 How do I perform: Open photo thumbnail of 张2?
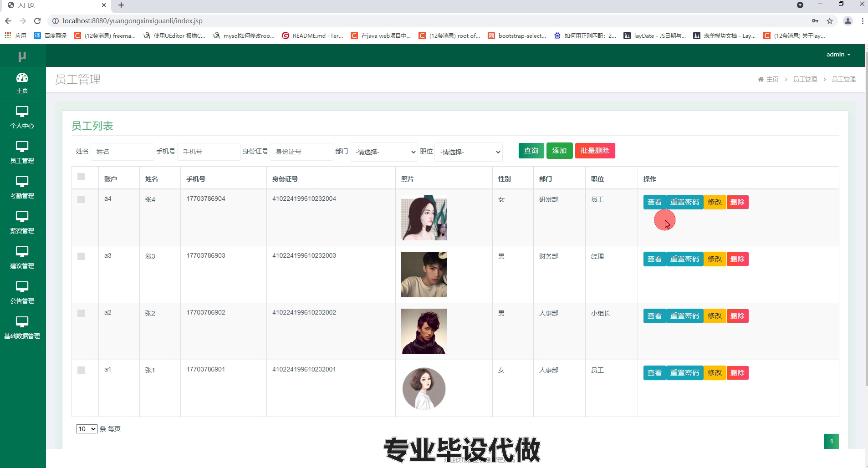tap(424, 331)
